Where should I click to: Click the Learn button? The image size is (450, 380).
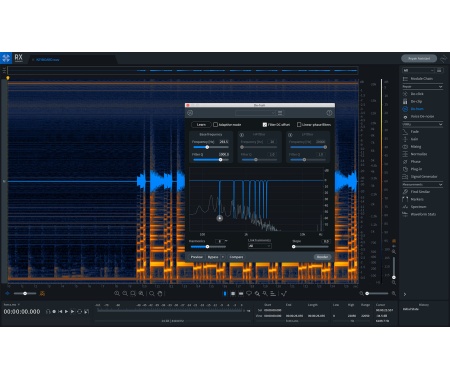click(x=201, y=125)
